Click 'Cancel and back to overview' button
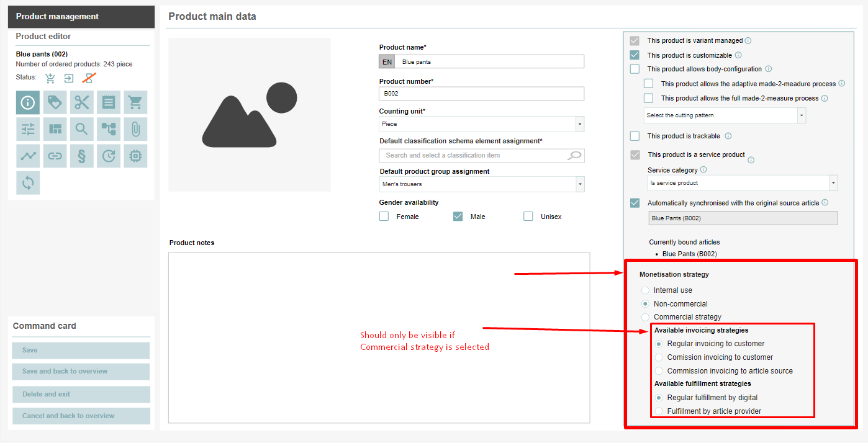The width and height of the screenshot is (868, 443). [81, 416]
